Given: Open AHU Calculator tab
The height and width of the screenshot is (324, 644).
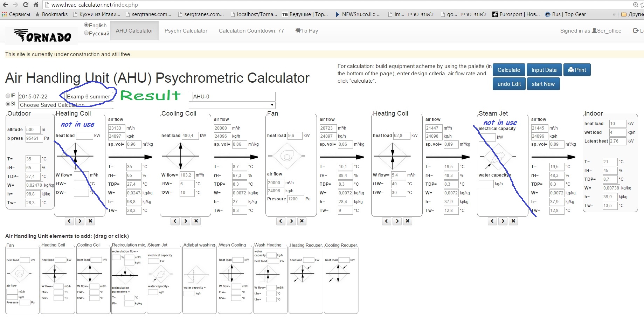Looking at the screenshot, I should tap(134, 31).
